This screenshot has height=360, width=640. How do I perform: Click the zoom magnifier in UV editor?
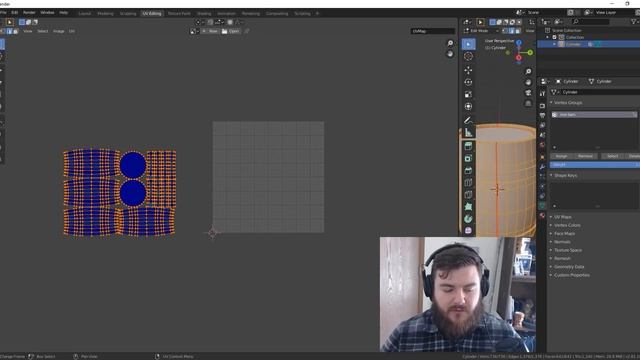[450, 43]
